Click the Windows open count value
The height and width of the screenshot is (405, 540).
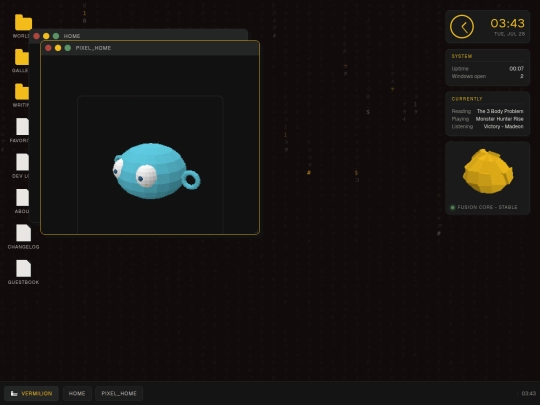coord(522,76)
